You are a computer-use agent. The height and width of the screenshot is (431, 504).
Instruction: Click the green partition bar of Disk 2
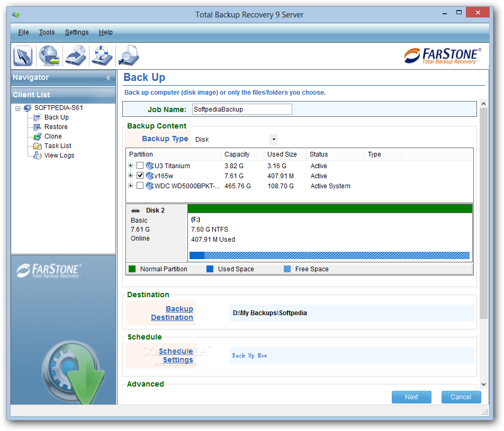tap(330, 209)
